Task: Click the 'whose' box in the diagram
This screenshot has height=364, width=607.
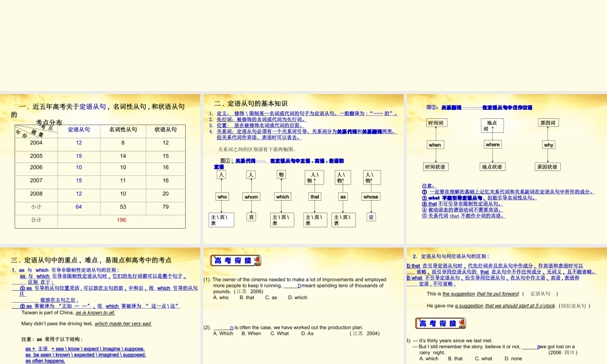Action: (x=370, y=197)
